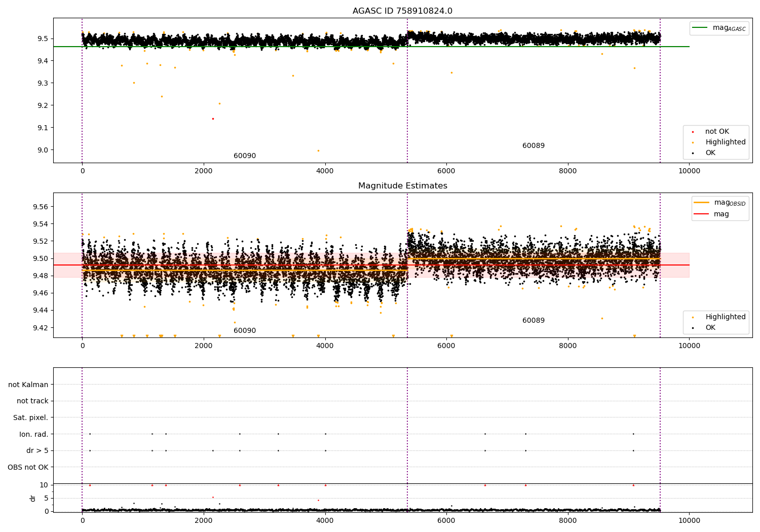This screenshot has height=532, width=760.
Task: Click the red 'not OK' data point near 9.14
Action: [x=213, y=119]
